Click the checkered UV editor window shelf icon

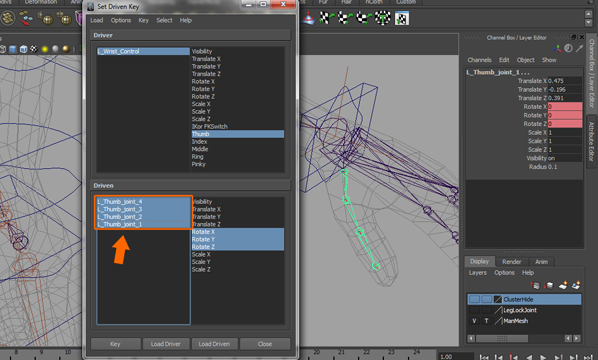tap(402, 18)
